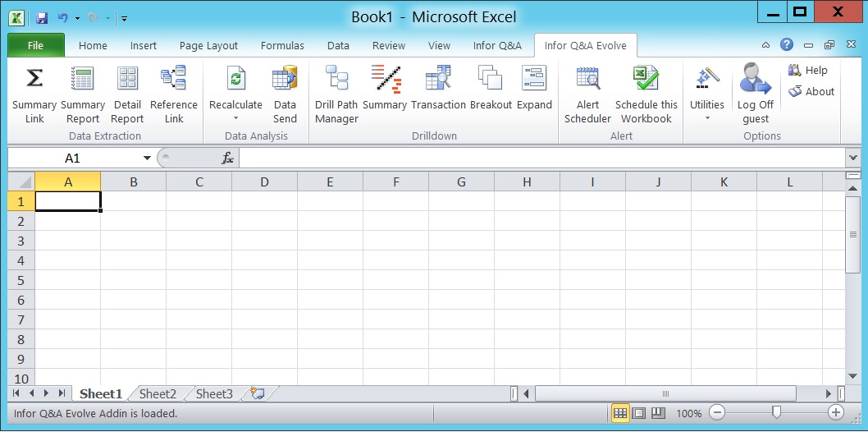Select column H header

[527, 182]
